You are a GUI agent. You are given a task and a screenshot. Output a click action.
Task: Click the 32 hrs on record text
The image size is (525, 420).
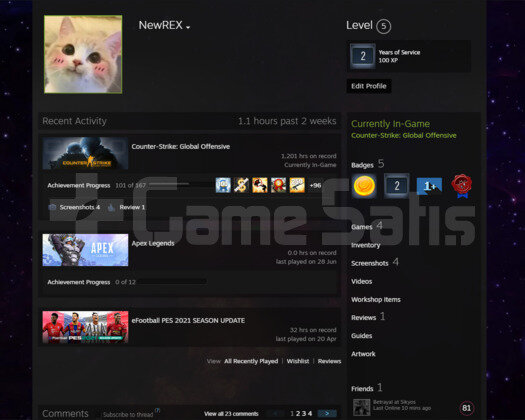click(x=313, y=330)
